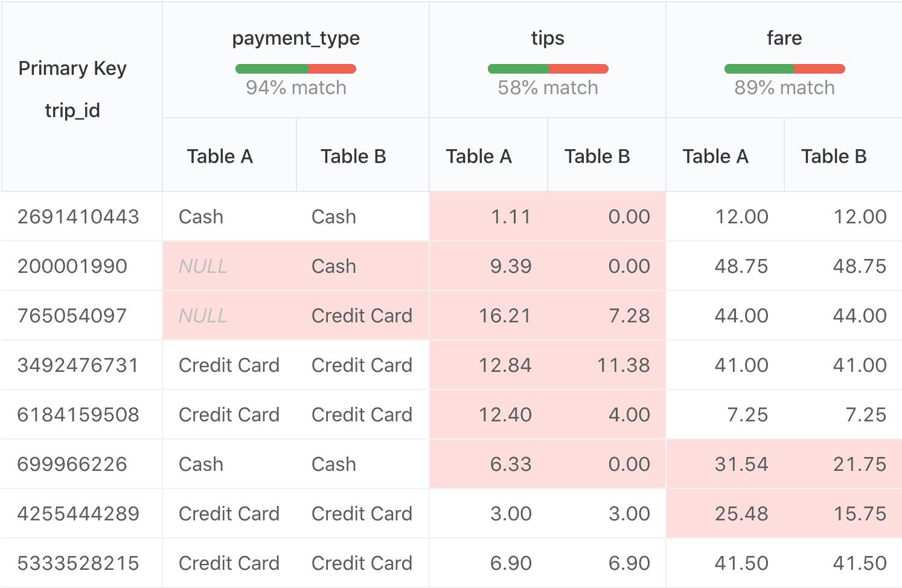Click the 89% match label
Image resolution: width=902 pixels, height=588 pixels.
pos(784,88)
